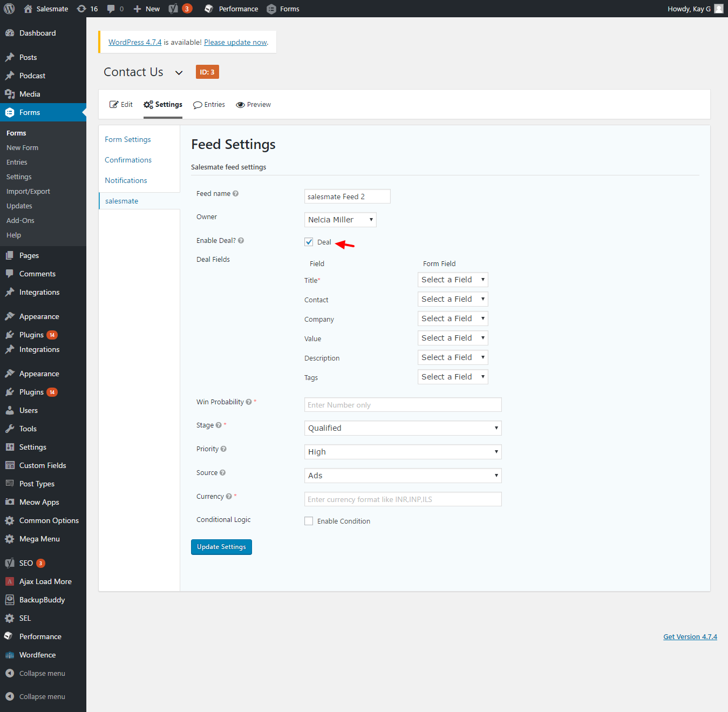Expand the Contact Us form switcher chevron
The height and width of the screenshot is (712, 728).
pos(179,73)
